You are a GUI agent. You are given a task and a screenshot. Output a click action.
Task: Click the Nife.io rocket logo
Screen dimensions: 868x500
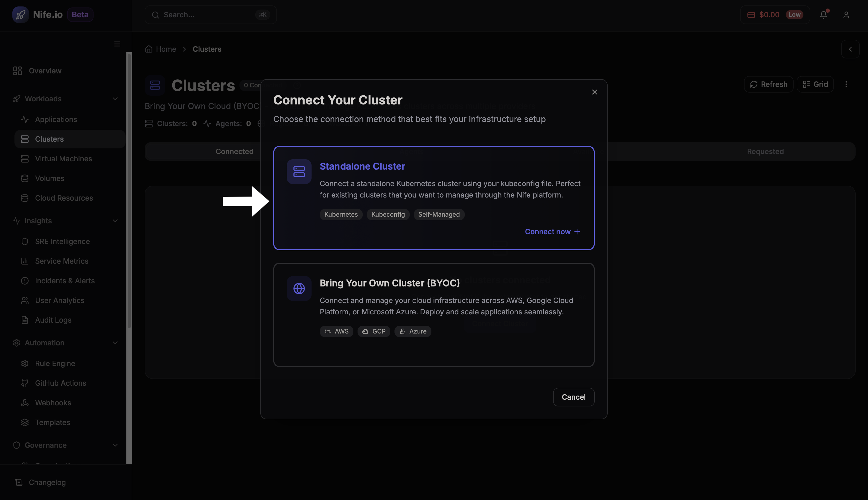coord(21,14)
